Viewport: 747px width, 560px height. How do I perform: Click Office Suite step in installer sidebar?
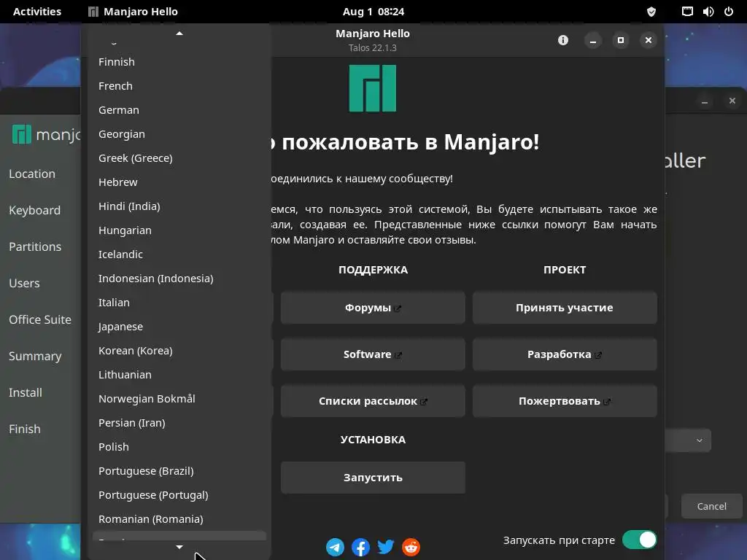pos(40,319)
